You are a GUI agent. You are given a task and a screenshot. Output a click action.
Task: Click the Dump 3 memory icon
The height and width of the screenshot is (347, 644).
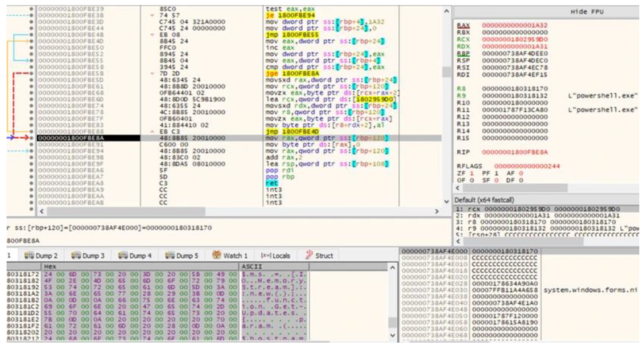tap(76, 256)
